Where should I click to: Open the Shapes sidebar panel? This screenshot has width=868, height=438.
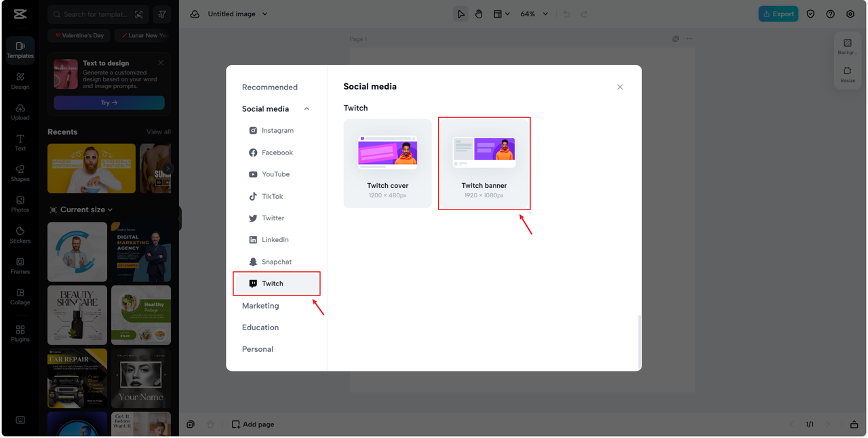20,174
